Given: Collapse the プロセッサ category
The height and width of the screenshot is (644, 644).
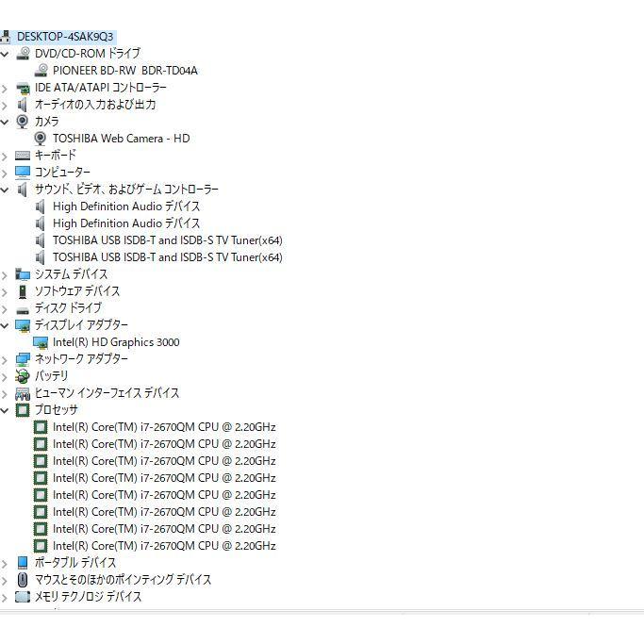Looking at the screenshot, I should [x=5, y=410].
